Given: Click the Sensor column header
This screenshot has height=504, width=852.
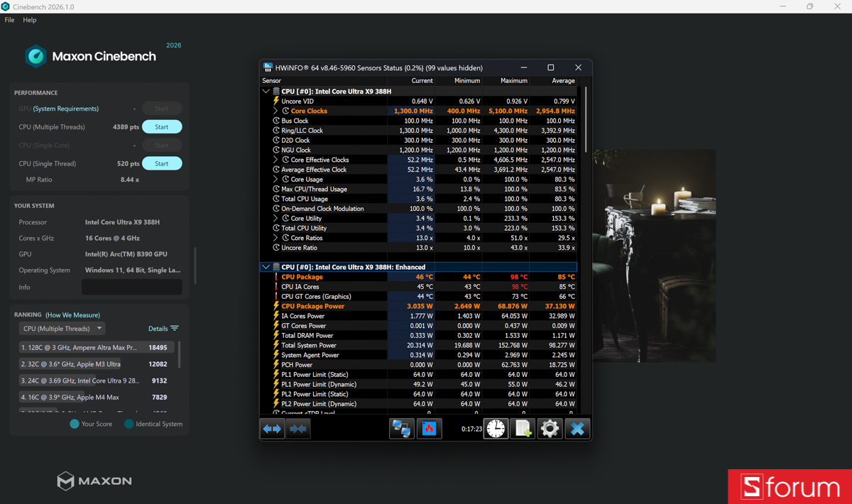Looking at the screenshot, I should 272,81.
